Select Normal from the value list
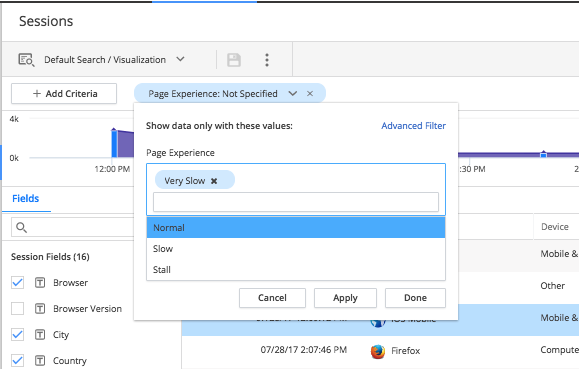The height and width of the screenshot is (369, 580). (296, 227)
